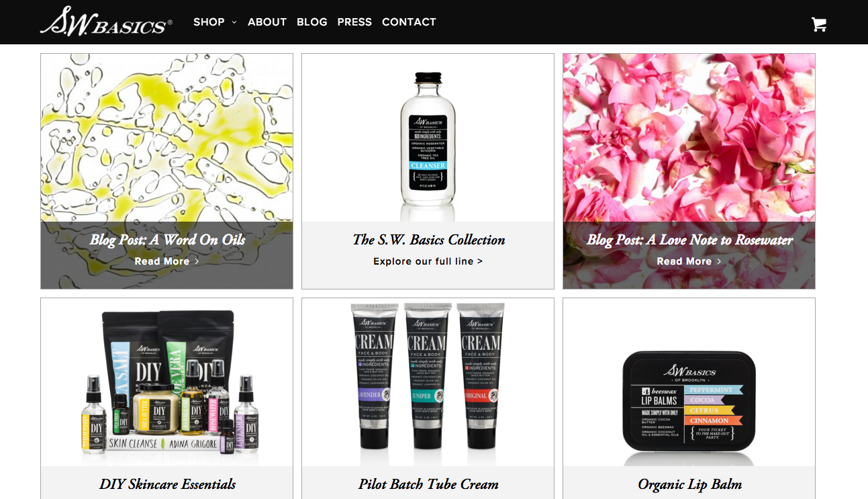Click Read More under A Word On Oils
Viewport: 868px width, 499px height.
(x=166, y=261)
